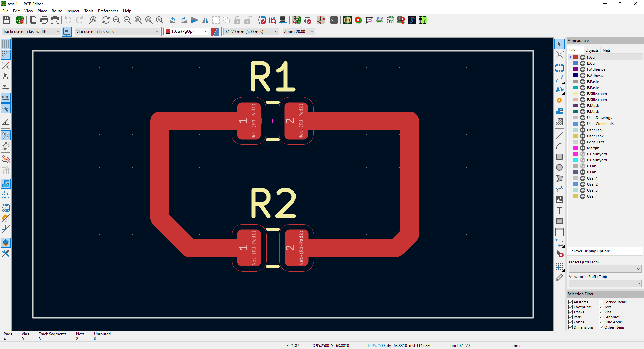Switch to the Nets tab

(606, 50)
